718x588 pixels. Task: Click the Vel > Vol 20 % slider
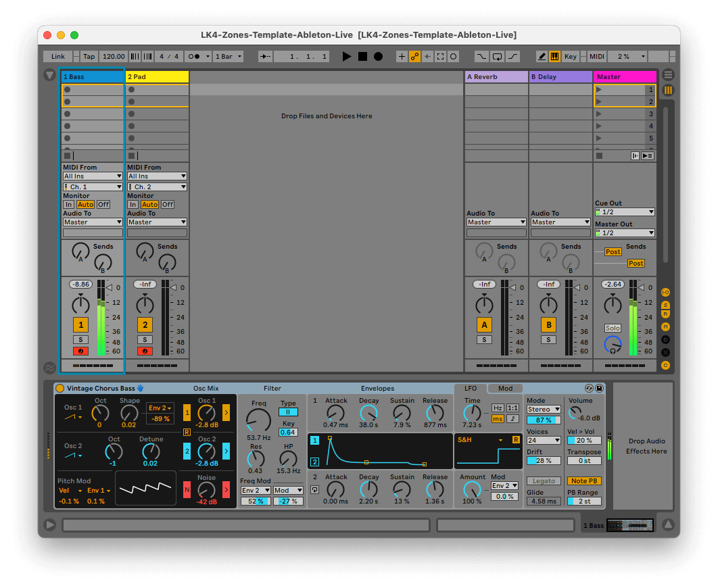(x=584, y=440)
